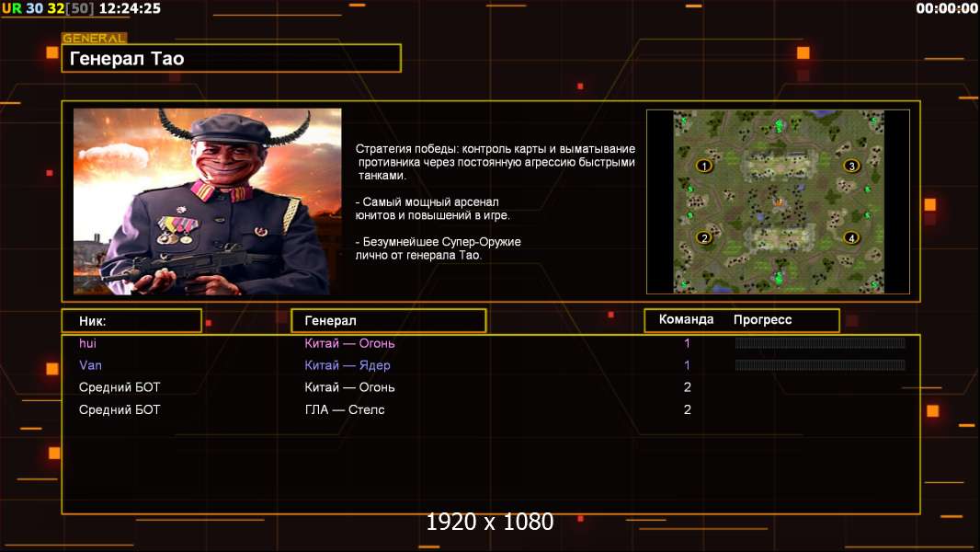Click team number 1 in hui's row
980x552 pixels.
[687, 343]
